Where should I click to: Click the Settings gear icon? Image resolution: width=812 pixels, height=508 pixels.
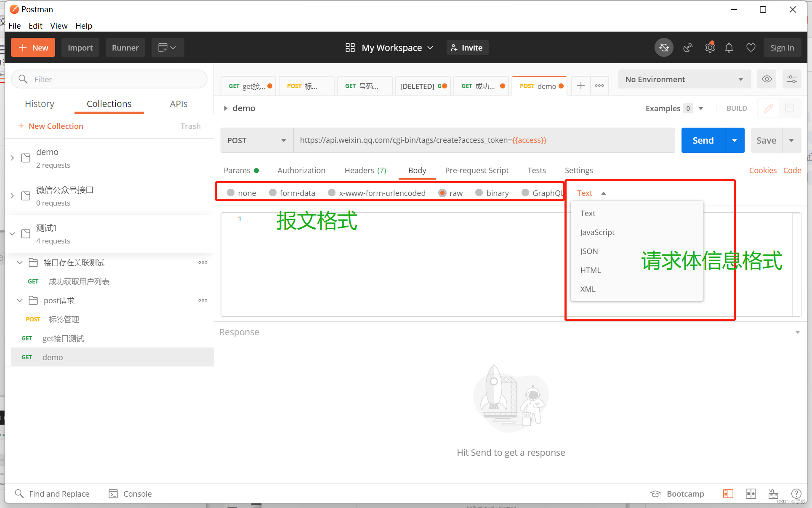(x=710, y=48)
